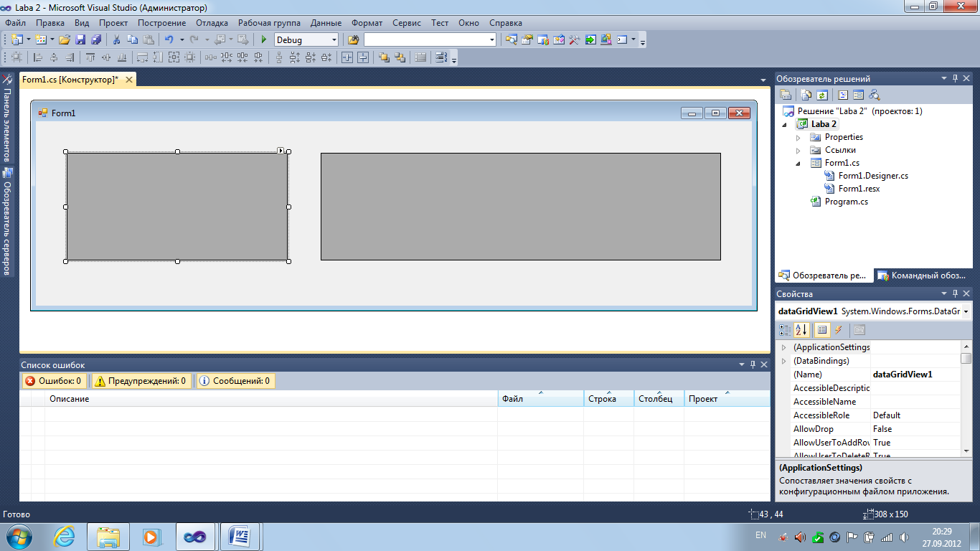Click the Find in Files icon beside the search box
The width and height of the screenshot is (980, 551).
pyautogui.click(x=353, y=40)
